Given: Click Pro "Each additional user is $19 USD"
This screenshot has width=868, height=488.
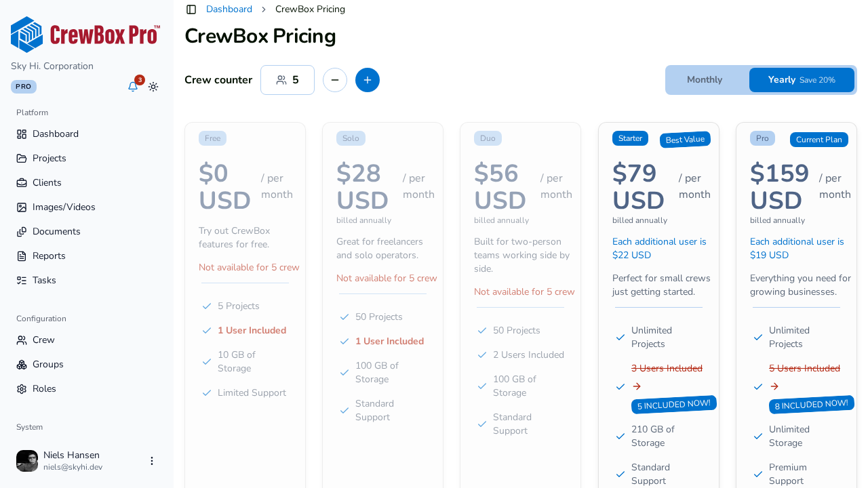Looking at the screenshot, I should 797,249.
